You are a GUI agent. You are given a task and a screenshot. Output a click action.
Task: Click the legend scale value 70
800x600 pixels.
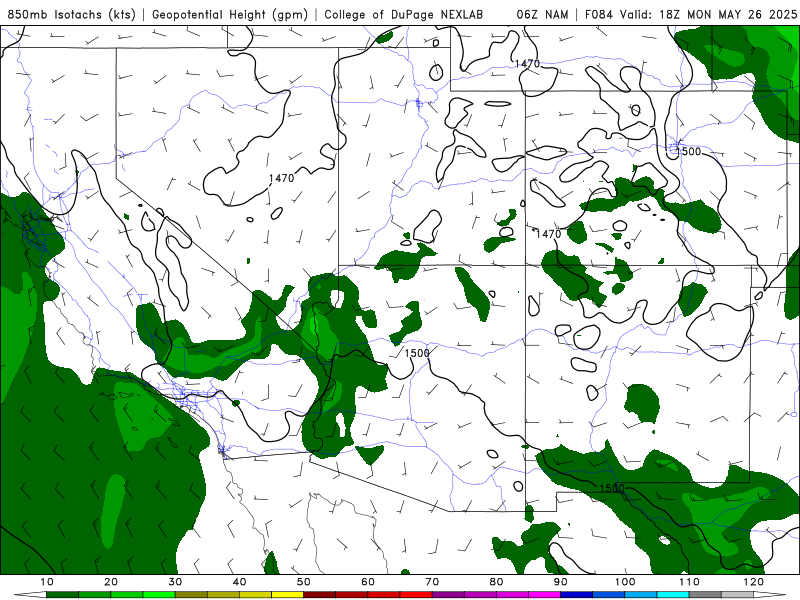click(432, 582)
